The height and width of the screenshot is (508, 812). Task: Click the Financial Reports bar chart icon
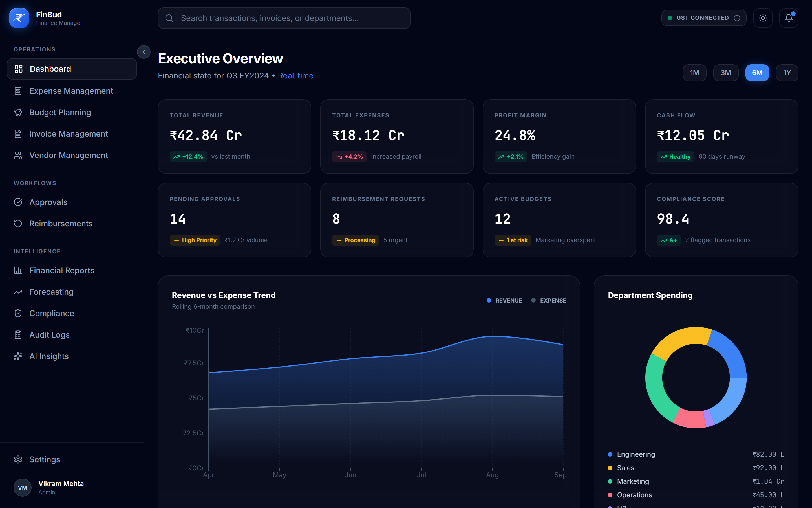tap(18, 270)
